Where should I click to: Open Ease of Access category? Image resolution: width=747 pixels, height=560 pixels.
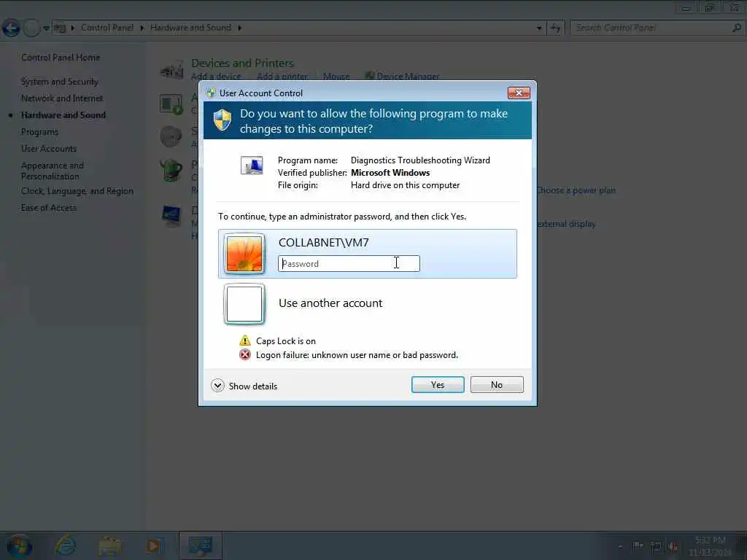49,208
